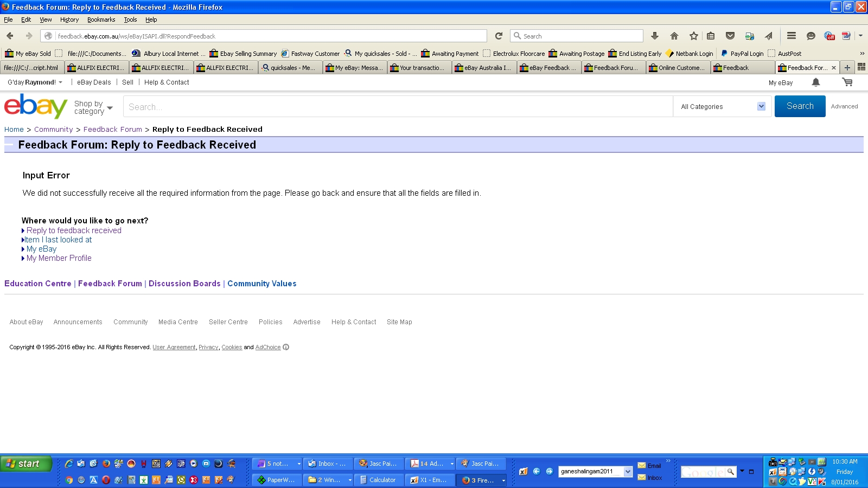Screen dimensions: 868x488
Task: Bookmark this page with the star icon
Action: click(x=694, y=36)
